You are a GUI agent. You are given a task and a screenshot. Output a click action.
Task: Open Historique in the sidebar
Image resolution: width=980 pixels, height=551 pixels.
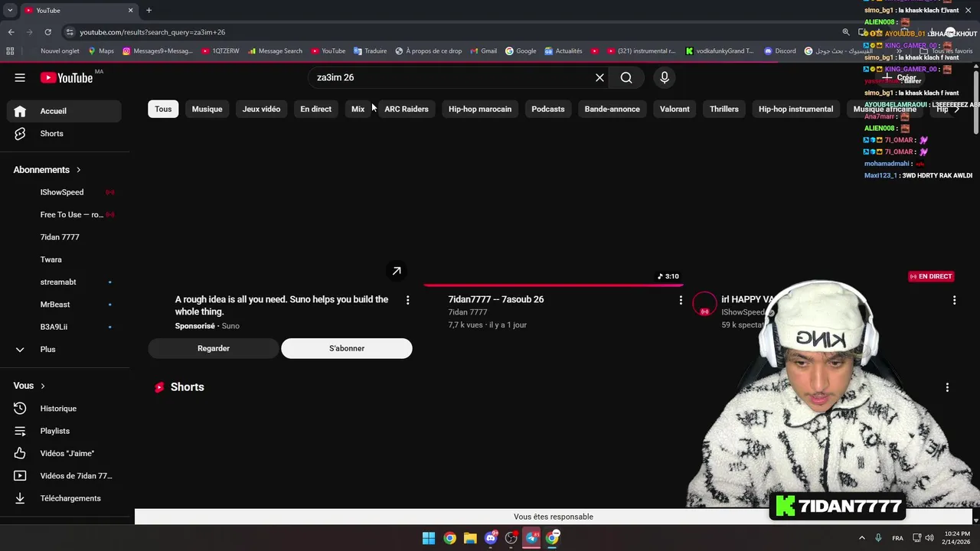click(x=64, y=409)
